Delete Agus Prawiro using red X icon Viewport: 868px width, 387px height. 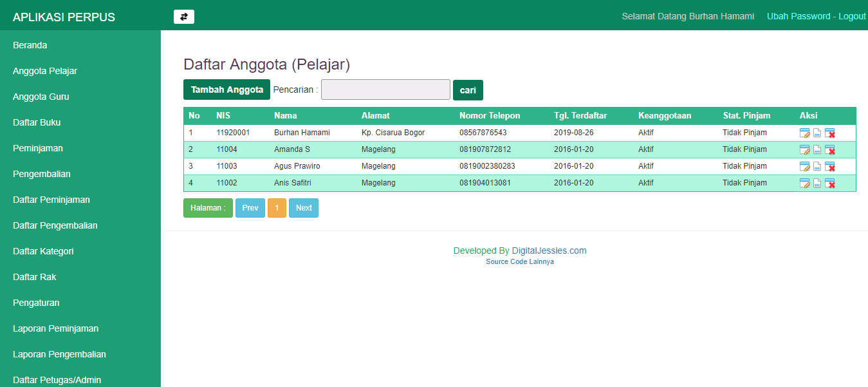[x=829, y=166]
